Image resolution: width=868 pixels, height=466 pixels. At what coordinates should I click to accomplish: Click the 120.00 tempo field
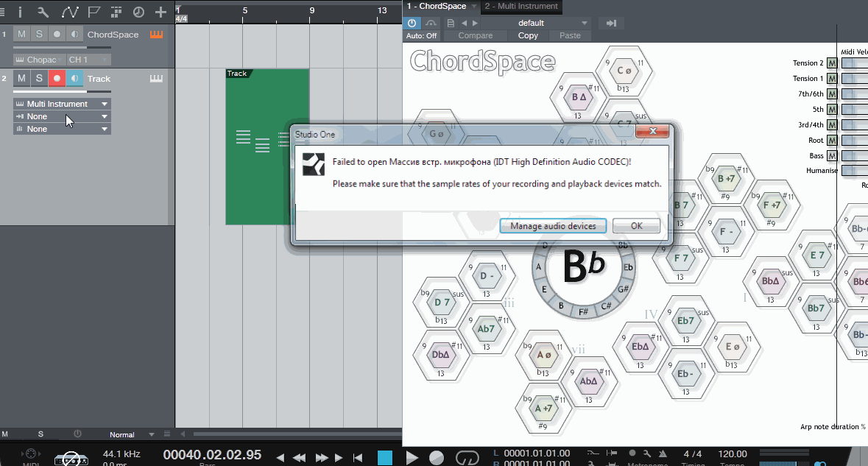(733, 453)
